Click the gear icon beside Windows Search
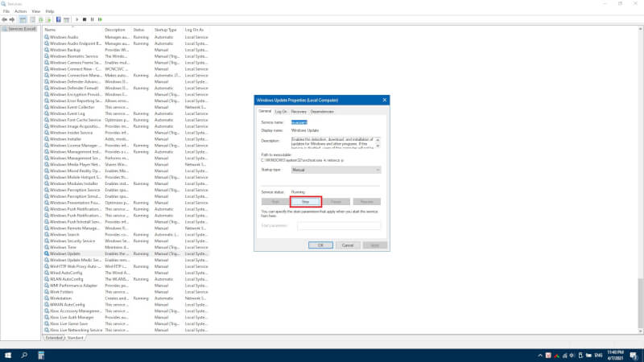Screen dimensions: 644x362 (47, 234)
